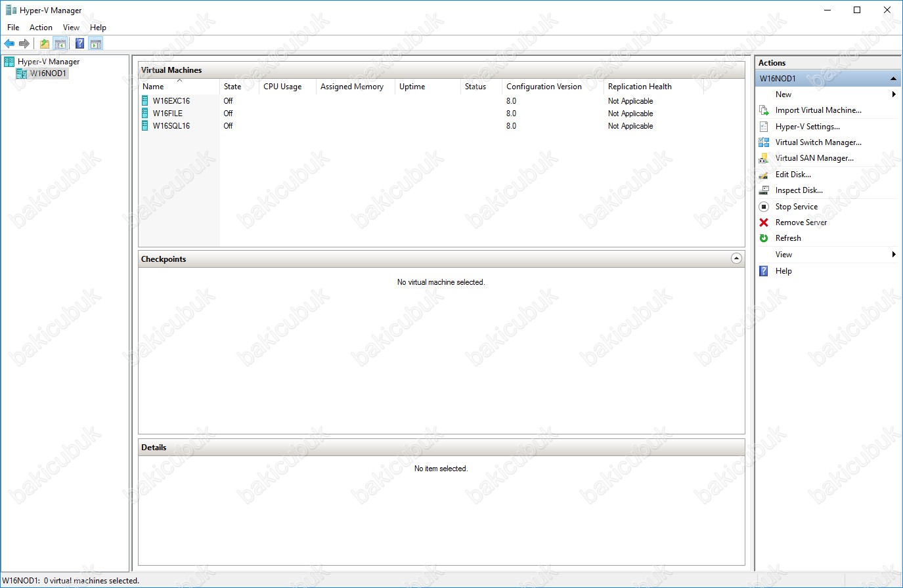Sort by Replication Health column header
Viewport: 903px width, 588px height.
point(653,87)
